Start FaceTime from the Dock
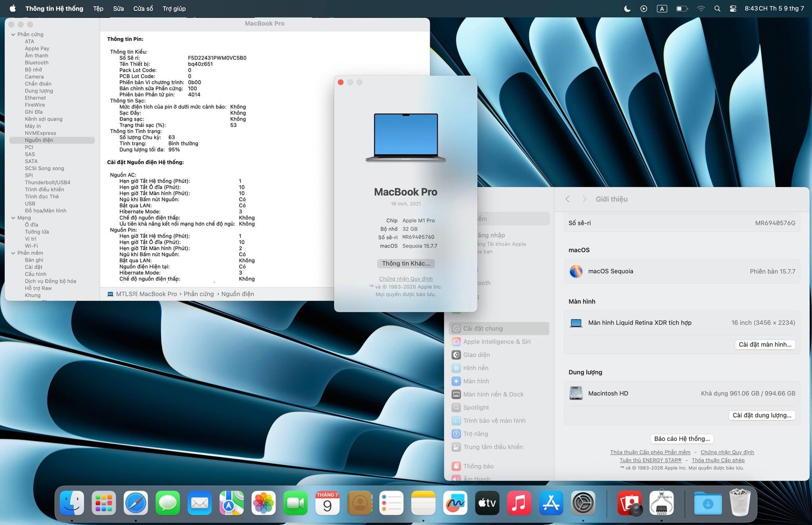This screenshot has height=525, width=812. 295,503
